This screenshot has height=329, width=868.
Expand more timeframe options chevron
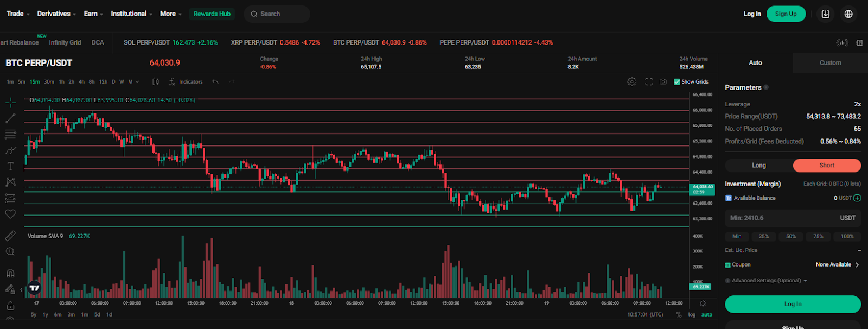[137, 82]
